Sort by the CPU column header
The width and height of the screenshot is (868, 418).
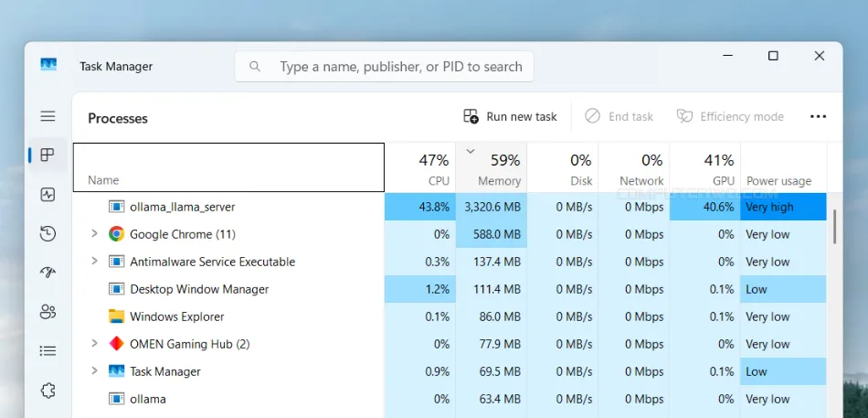coord(420,167)
